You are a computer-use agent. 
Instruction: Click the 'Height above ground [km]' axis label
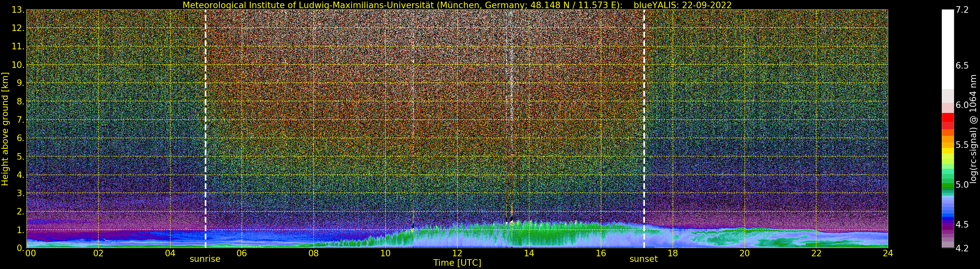(5, 129)
